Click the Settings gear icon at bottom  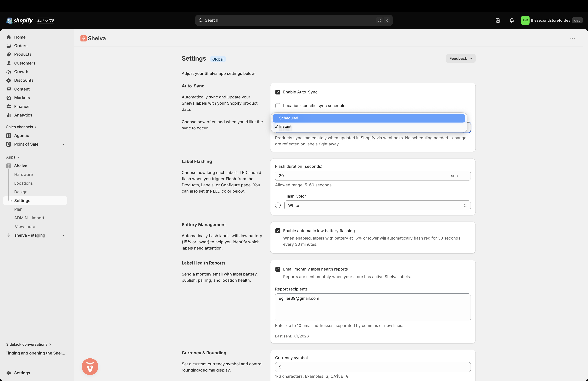9,373
